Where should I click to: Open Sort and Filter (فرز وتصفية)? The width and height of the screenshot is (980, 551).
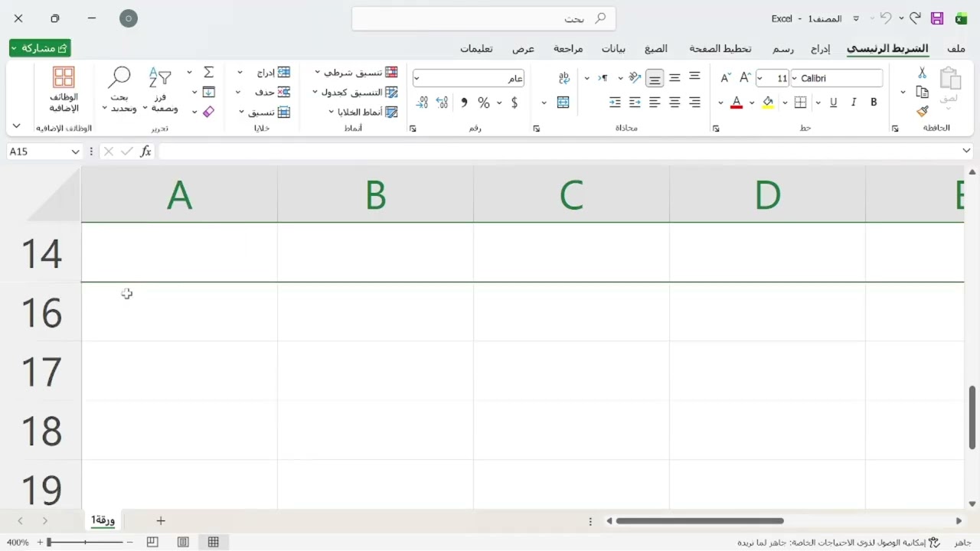coord(160,90)
